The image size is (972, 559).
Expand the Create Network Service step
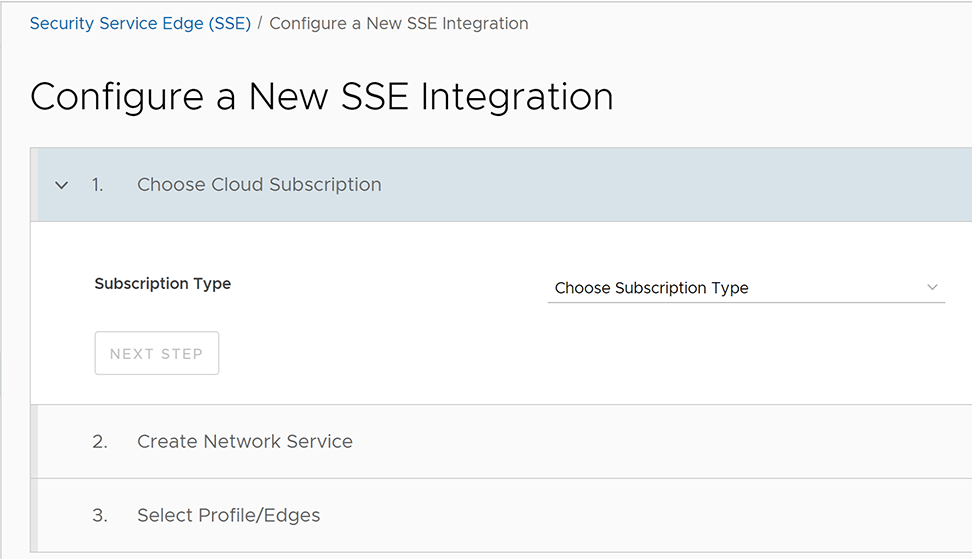244,441
